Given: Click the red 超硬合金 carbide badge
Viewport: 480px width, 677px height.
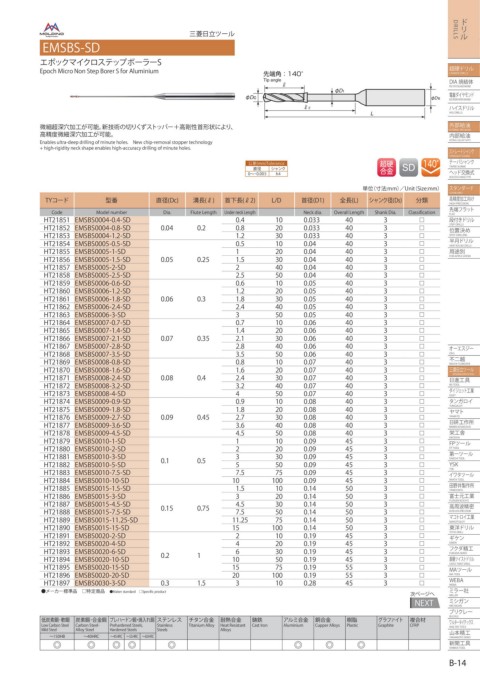Looking at the screenshot, I should coord(386,168).
